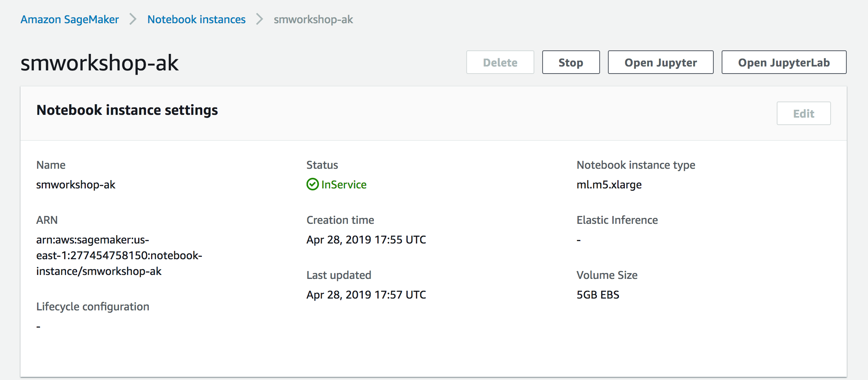Go to Notebook instances breadcrumb
Screen dimensions: 868x380
point(196,19)
